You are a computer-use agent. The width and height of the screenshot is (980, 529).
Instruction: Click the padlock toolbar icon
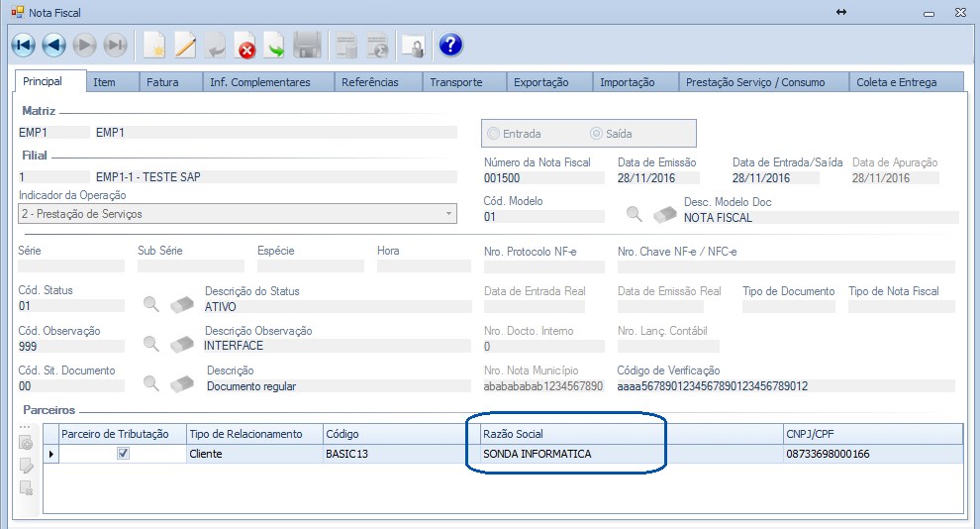(411, 45)
